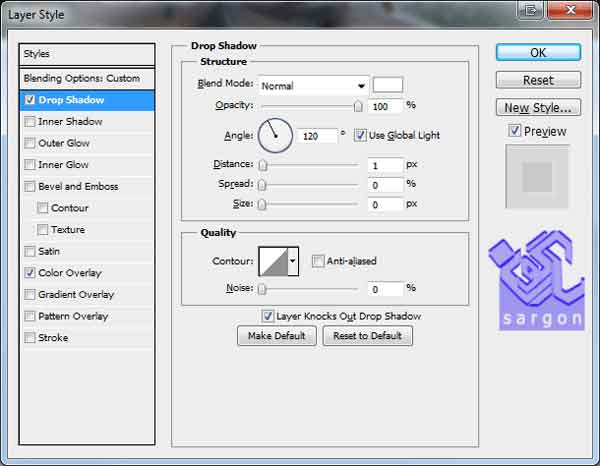Viewport: 600px width, 466px height.
Task: Open the Blend Mode dropdown
Action: (x=314, y=86)
